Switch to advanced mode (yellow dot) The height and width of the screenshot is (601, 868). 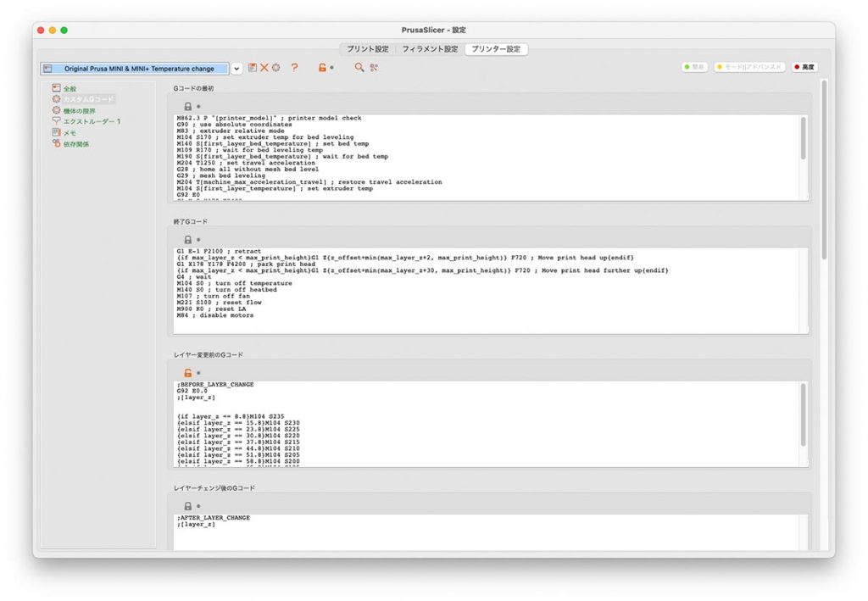tap(749, 67)
